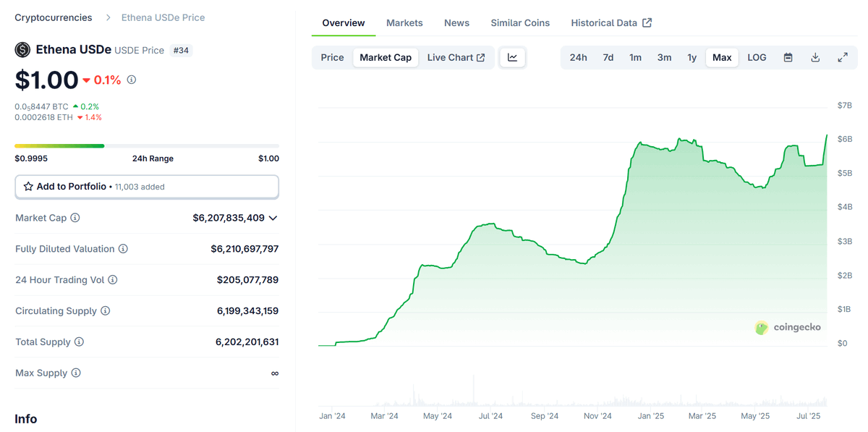Click the 0.0002618 ETH price line
This screenshot has height=432, width=868.
coord(58,117)
